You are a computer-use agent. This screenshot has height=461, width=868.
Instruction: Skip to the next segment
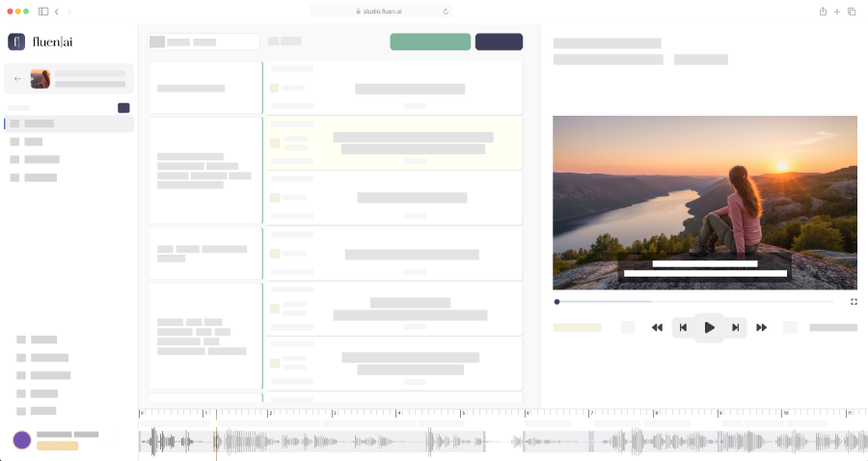click(735, 328)
